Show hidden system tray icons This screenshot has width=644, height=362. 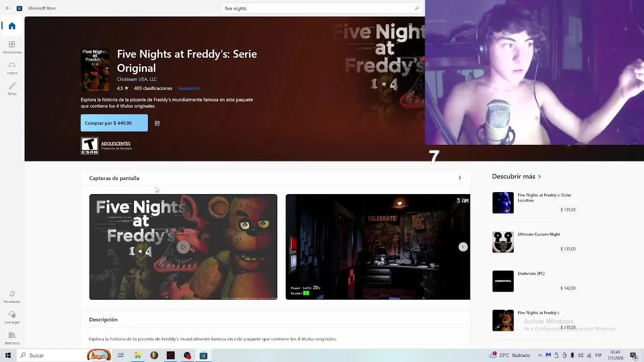(540, 355)
